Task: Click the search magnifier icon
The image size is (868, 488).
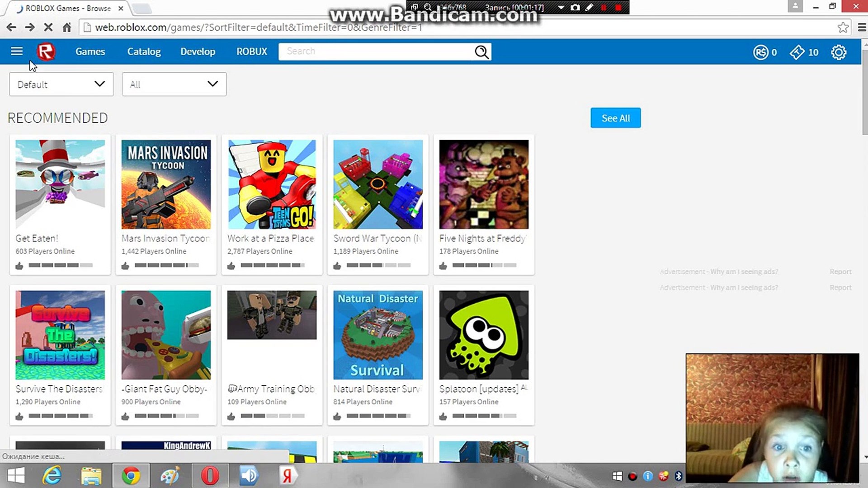Action: coord(481,52)
